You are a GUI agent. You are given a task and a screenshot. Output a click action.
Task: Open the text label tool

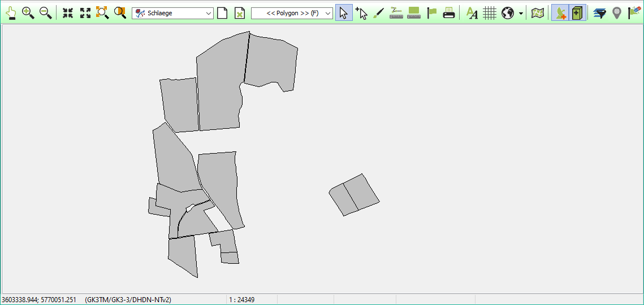pyautogui.click(x=472, y=13)
